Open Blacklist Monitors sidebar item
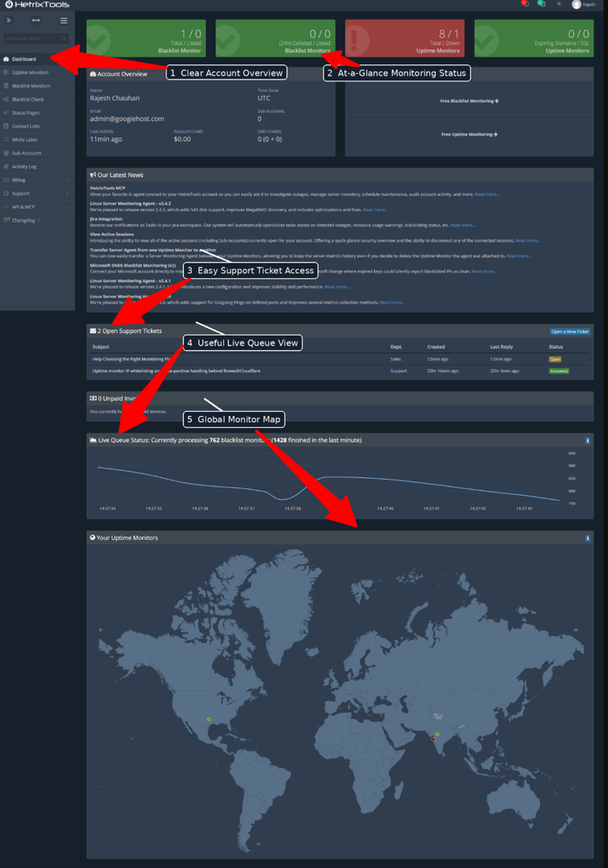608x868 pixels. (x=37, y=86)
